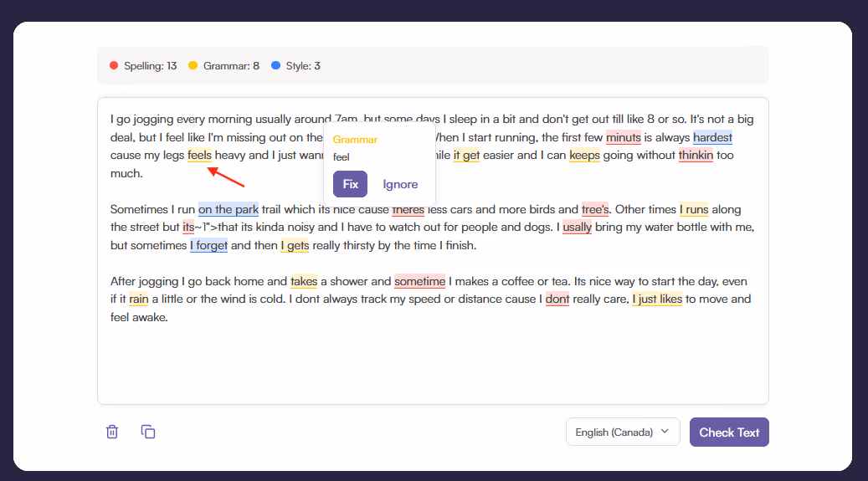
Task: Click the Check Text button
Action: [x=728, y=432]
